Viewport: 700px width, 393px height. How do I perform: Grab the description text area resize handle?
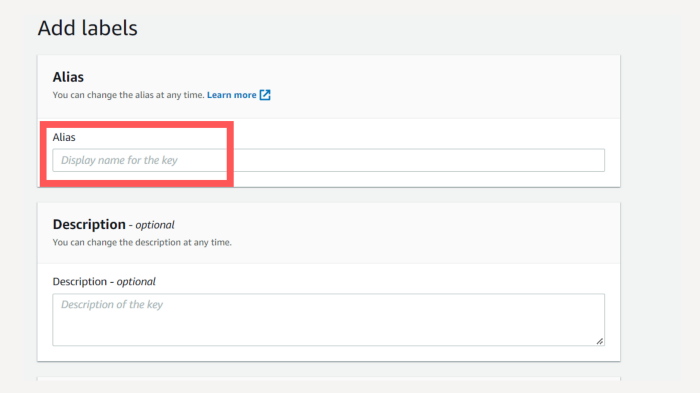click(x=600, y=341)
